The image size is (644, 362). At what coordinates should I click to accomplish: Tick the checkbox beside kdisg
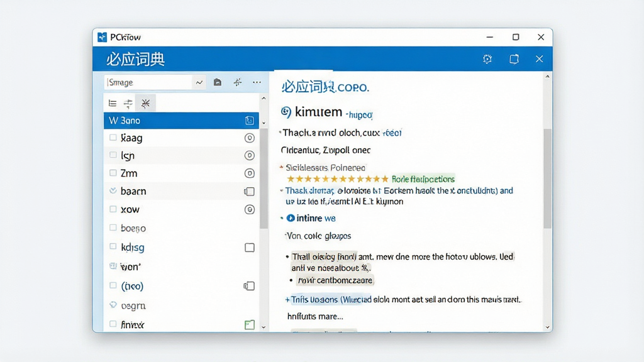point(113,246)
